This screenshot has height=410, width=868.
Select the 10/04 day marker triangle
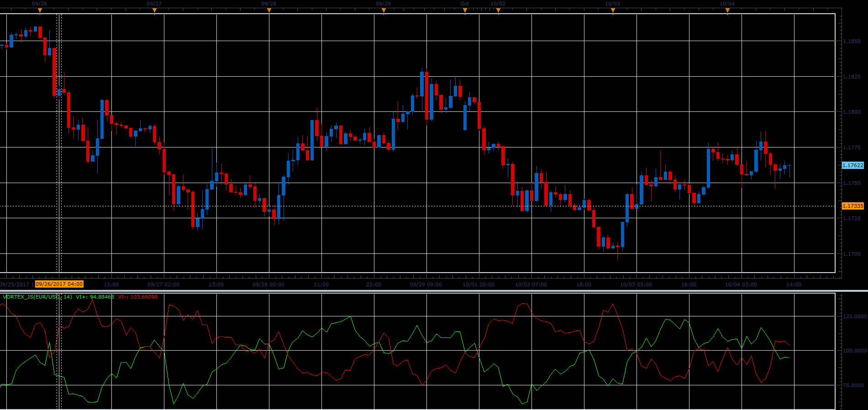727,10
